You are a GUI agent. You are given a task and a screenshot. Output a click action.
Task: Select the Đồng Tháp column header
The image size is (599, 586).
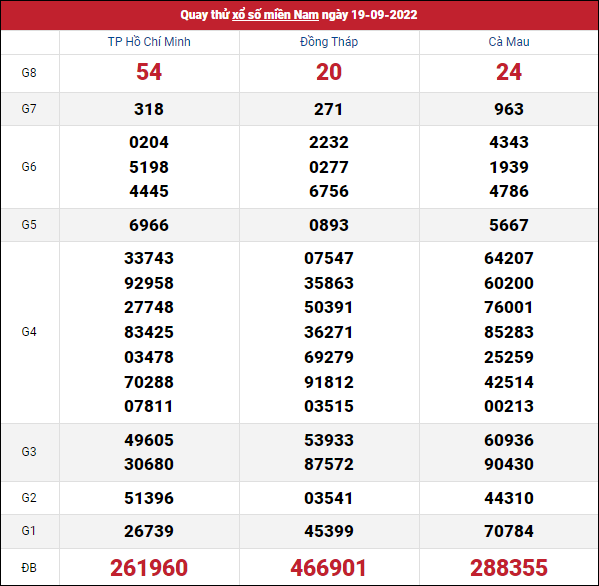pyautogui.click(x=329, y=42)
